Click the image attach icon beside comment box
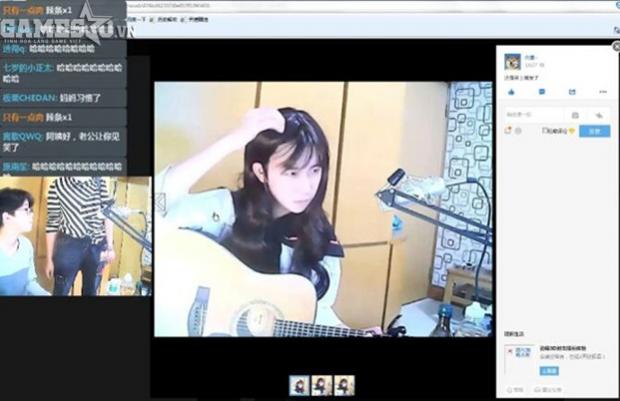Image resolution: width=620 pixels, height=401 pixels. pos(575,115)
